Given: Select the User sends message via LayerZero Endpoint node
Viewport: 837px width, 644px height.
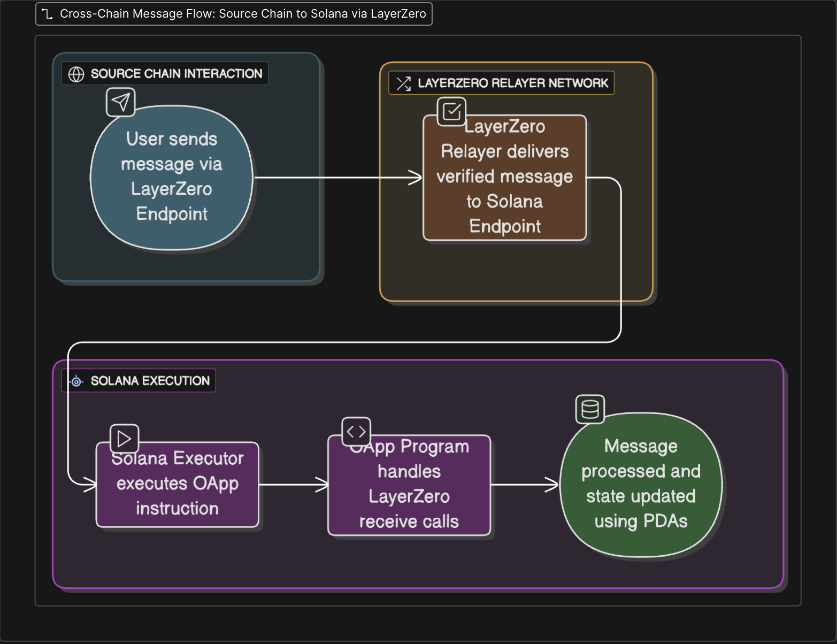Looking at the screenshot, I should (x=172, y=178).
